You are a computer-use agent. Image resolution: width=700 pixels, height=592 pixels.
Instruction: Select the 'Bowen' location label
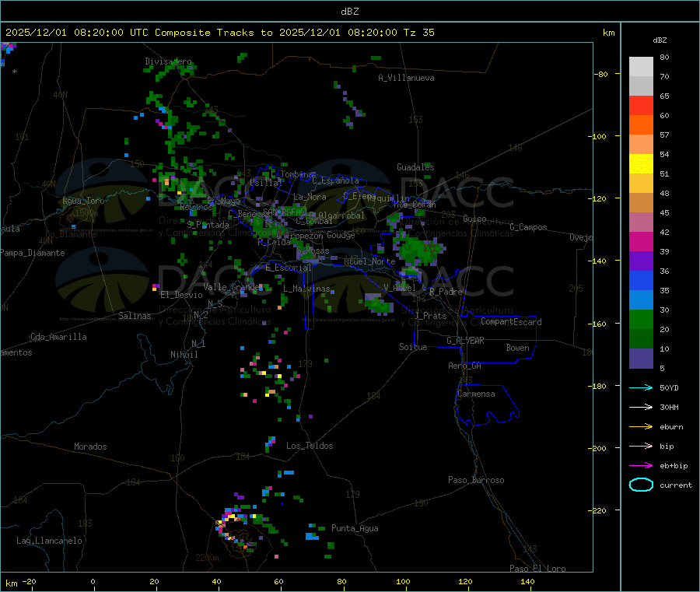pos(517,348)
